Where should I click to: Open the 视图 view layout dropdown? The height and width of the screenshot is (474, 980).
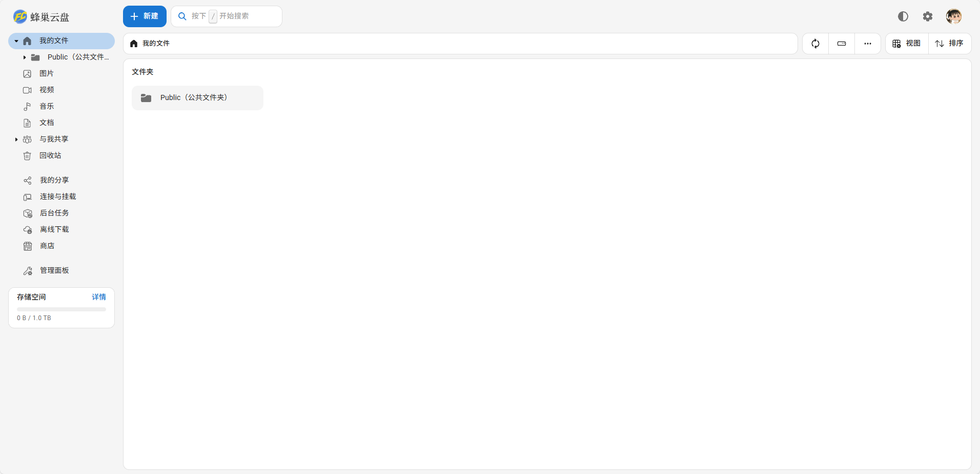pos(907,44)
